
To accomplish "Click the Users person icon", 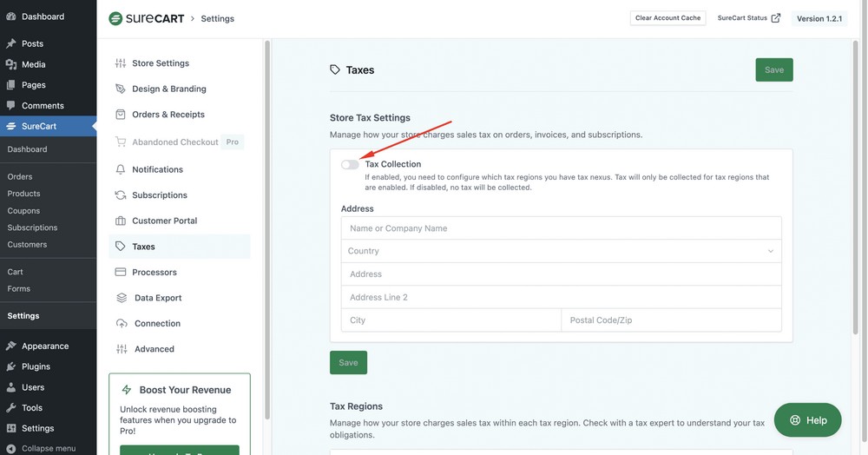I will pyautogui.click(x=10, y=387).
